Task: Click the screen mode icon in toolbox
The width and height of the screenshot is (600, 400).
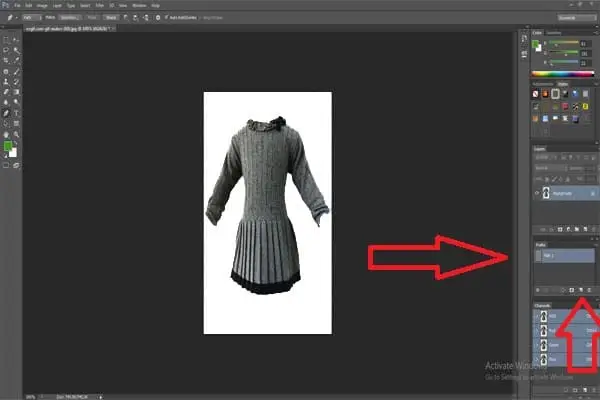Action: coord(16,166)
